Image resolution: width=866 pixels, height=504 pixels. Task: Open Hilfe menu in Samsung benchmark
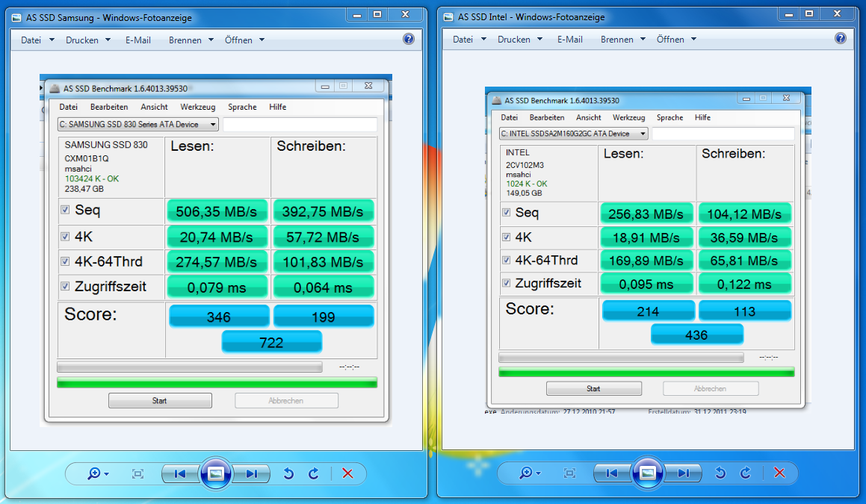278,107
